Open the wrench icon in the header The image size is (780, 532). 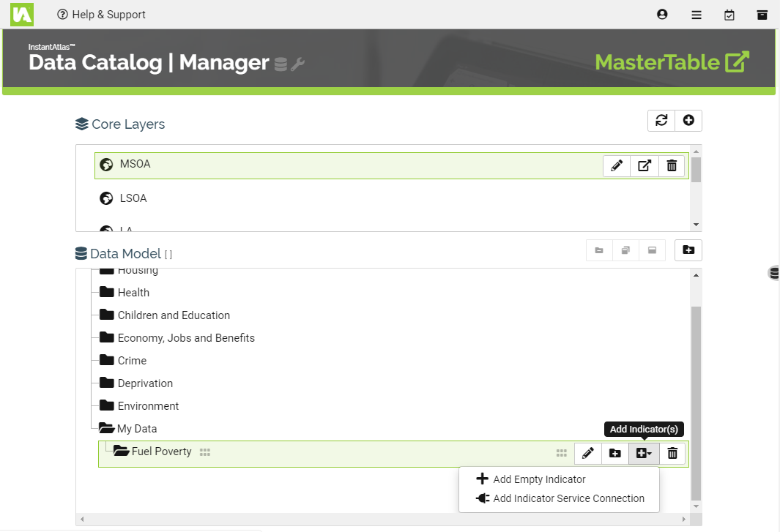(x=297, y=64)
